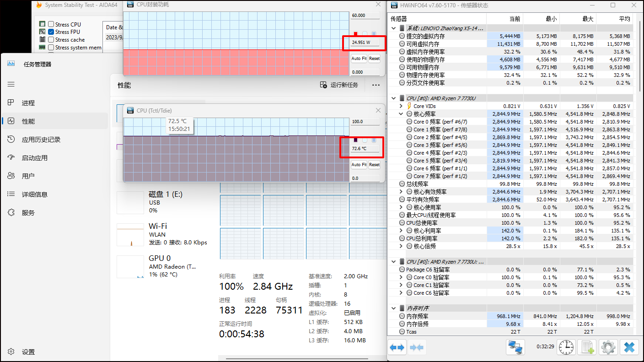Click the blue X icon in HWiNFO toolbar
The width and height of the screenshot is (644, 362).
629,348
